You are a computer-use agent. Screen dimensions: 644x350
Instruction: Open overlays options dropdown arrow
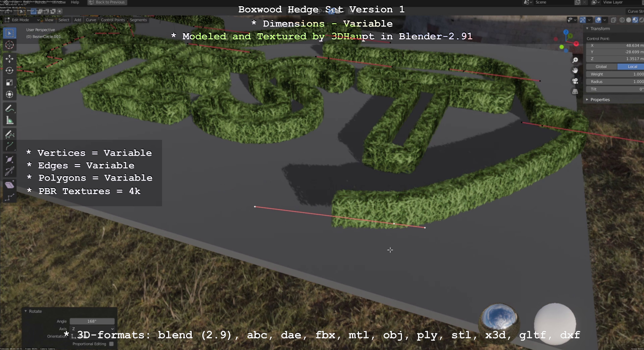(x=605, y=20)
